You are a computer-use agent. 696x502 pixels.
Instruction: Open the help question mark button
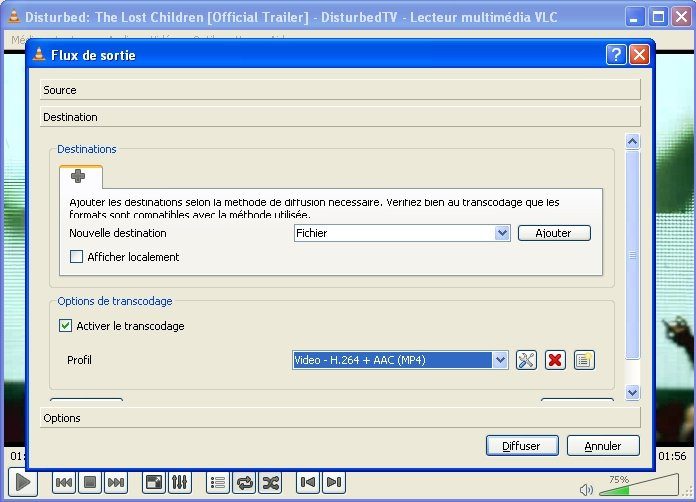tap(616, 55)
